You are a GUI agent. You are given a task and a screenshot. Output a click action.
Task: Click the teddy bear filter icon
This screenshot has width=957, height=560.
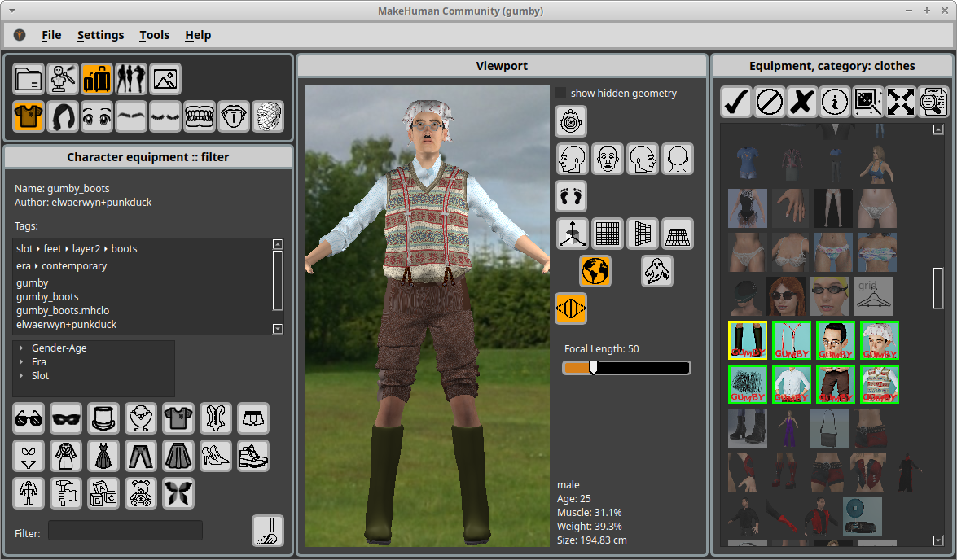click(141, 493)
